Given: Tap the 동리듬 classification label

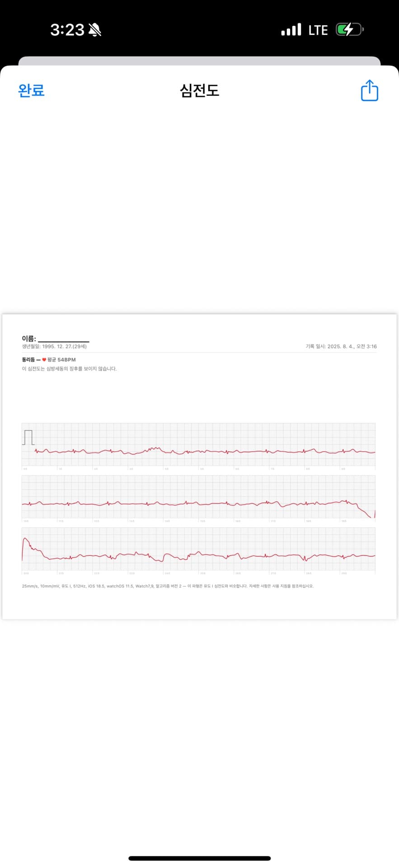Looking at the screenshot, I should point(28,360).
